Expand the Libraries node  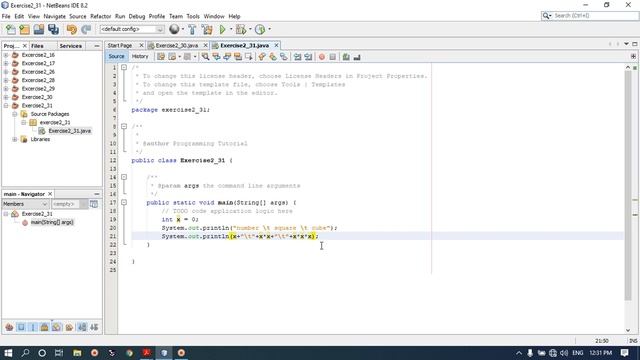click(15, 139)
